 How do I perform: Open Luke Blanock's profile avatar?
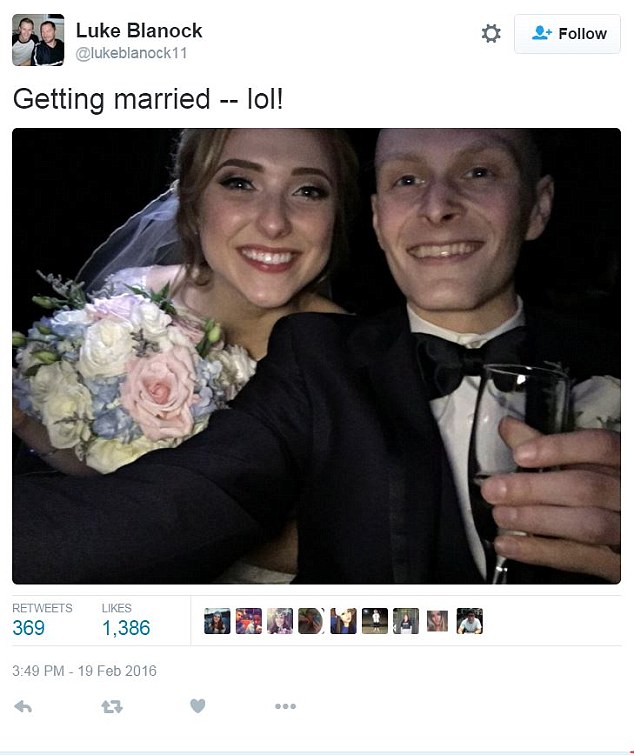[x=38, y=40]
